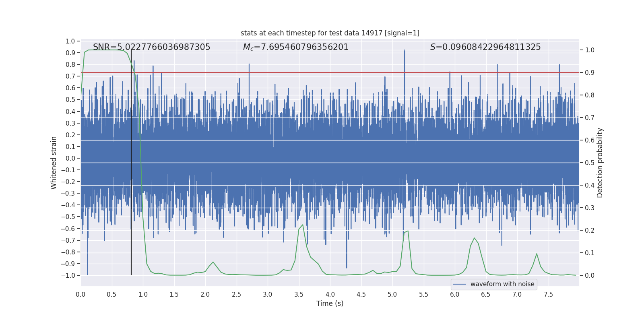Click the green curve peak near 3.5 seconds
This screenshot has height=322, width=644.
pyautogui.click(x=302, y=225)
